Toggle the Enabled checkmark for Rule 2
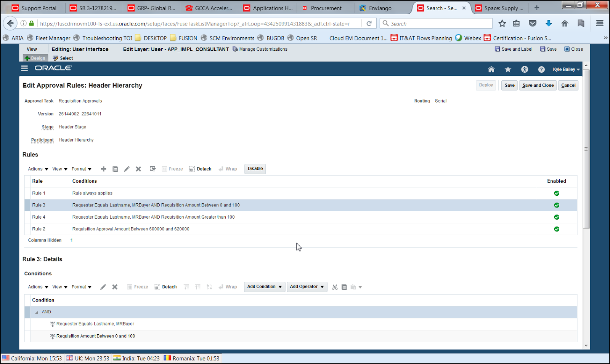Image resolution: width=610 pixels, height=364 pixels. click(557, 229)
